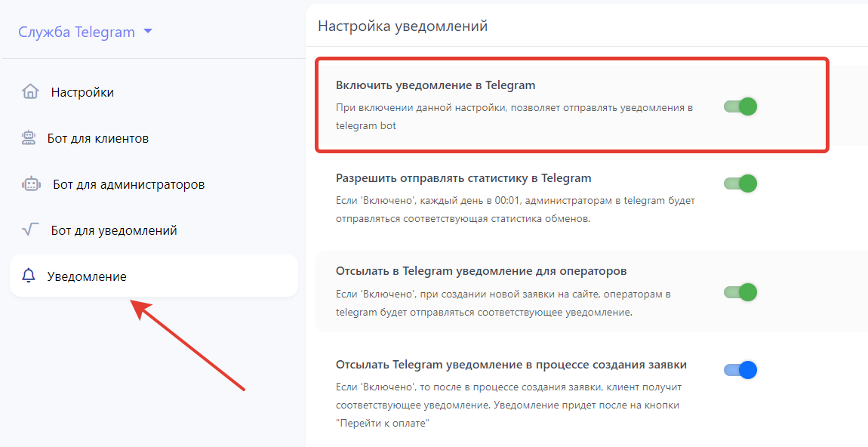Select the Уведомление sidebar item
The image size is (868, 447).
point(87,276)
